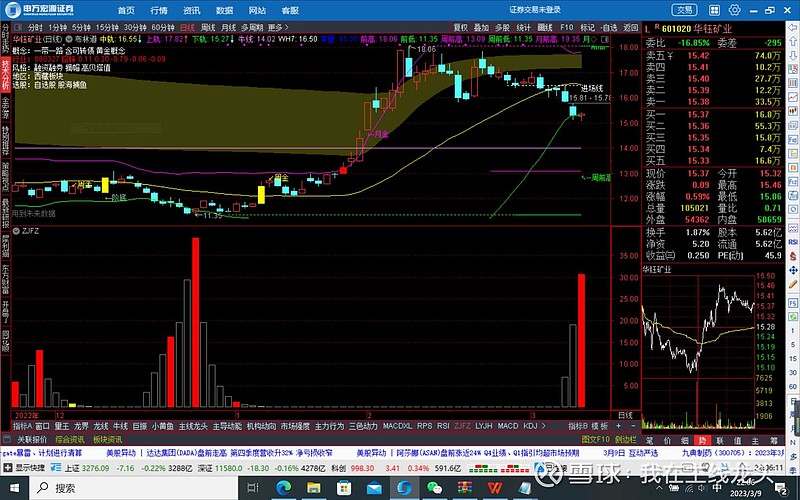Screen dimensions: 800x500
Task: Open the grid layout icon beside 交易
Action: (x=714, y=10)
